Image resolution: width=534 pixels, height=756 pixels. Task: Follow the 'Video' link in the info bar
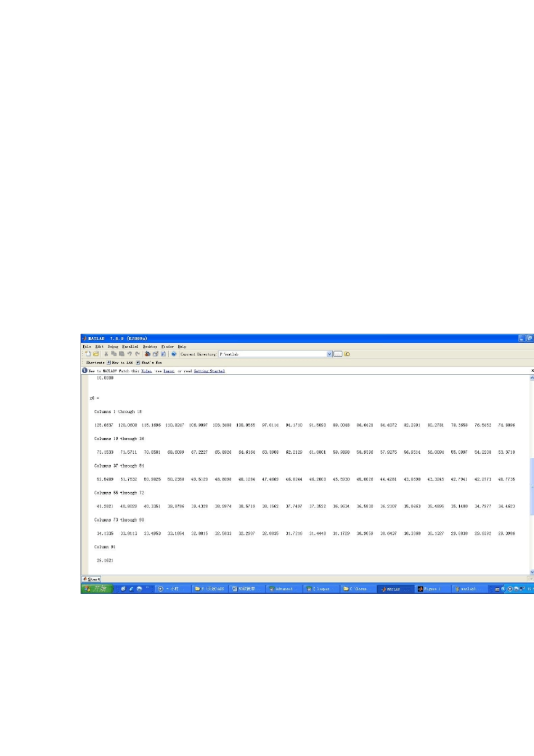click(146, 371)
